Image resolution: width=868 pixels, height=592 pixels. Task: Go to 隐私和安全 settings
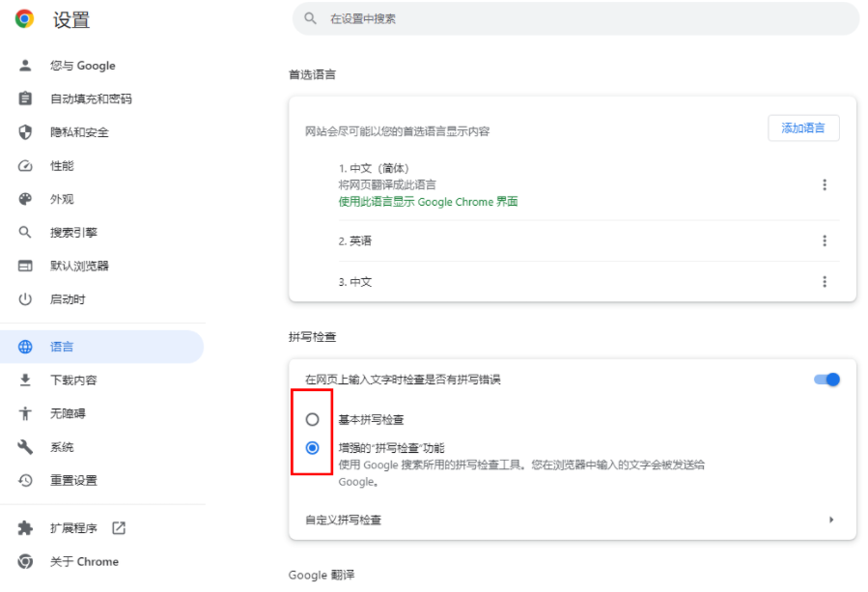click(101, 131)
